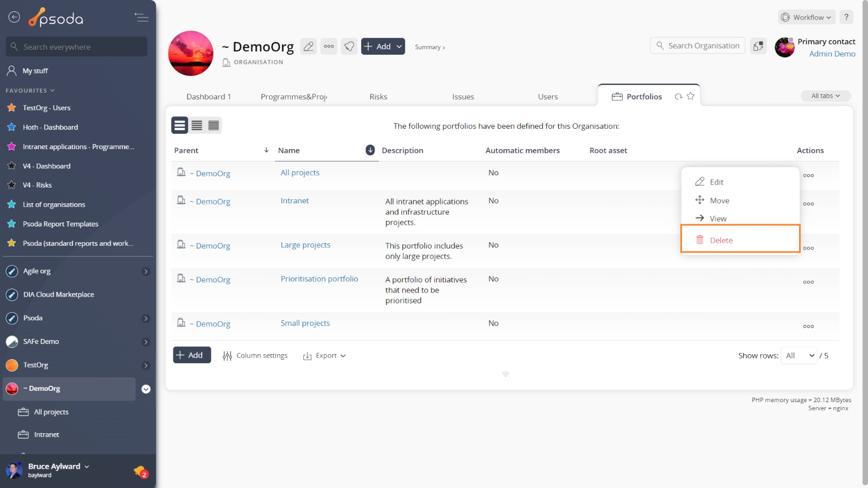This screenshot has width=868, height=488.
Task: Click the icon beside Search Organisation field
Action: pos(758,46)
